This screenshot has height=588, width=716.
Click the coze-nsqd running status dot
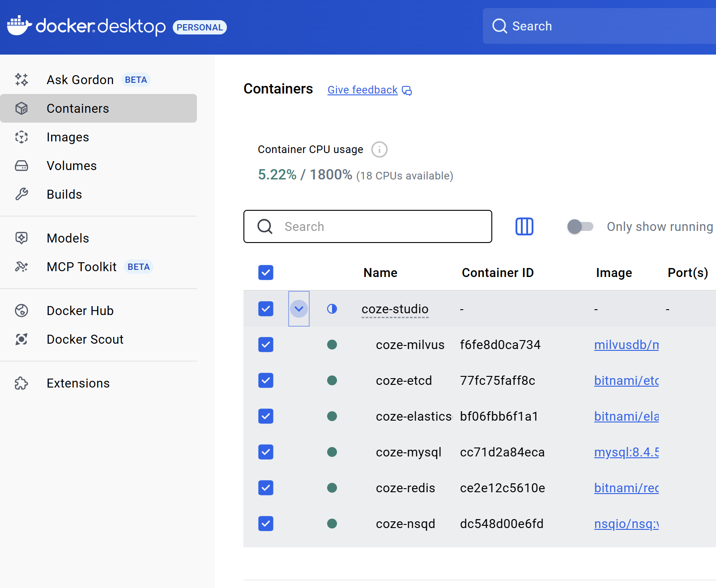332,524
